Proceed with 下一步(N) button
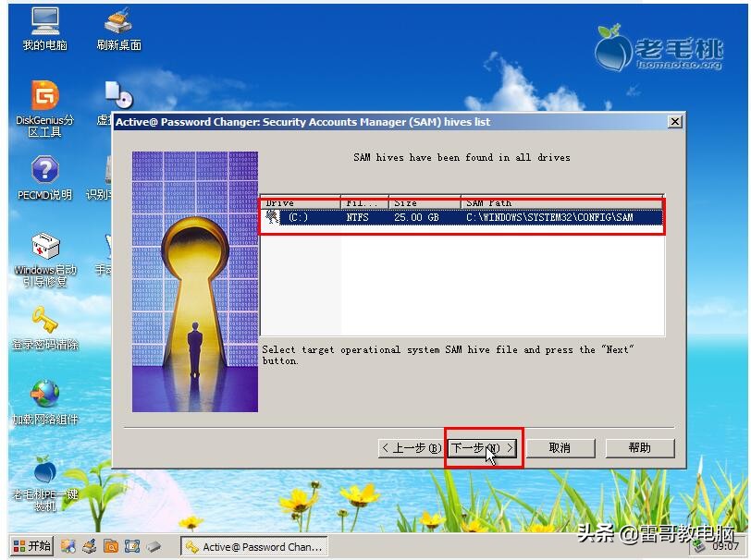Screen dimensions: 751x560 point(483,448)
